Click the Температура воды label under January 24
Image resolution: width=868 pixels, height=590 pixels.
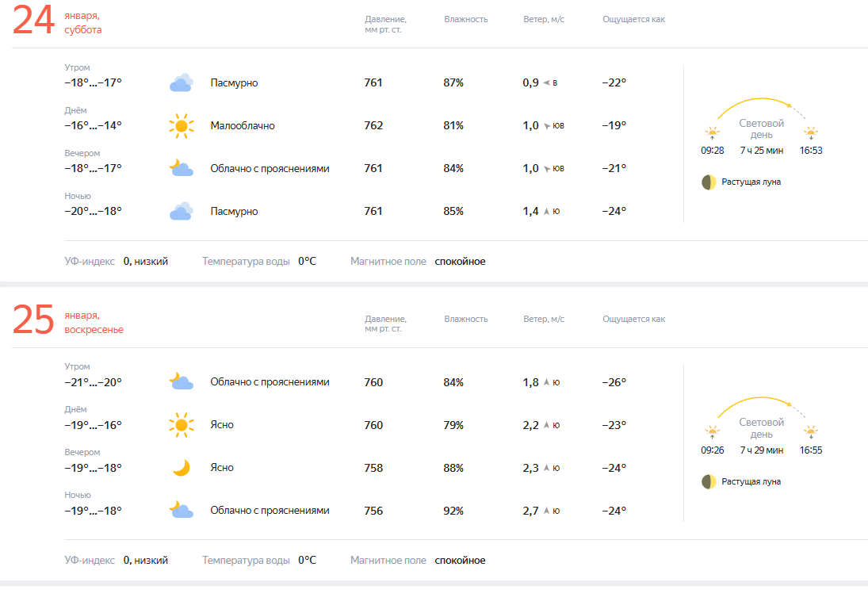[246, 261]
